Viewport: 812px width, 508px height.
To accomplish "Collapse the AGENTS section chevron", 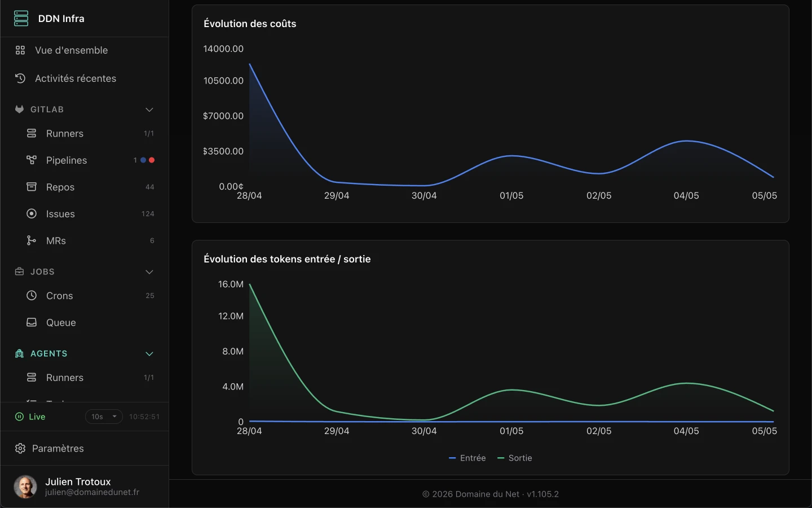I will coord(149,354).
